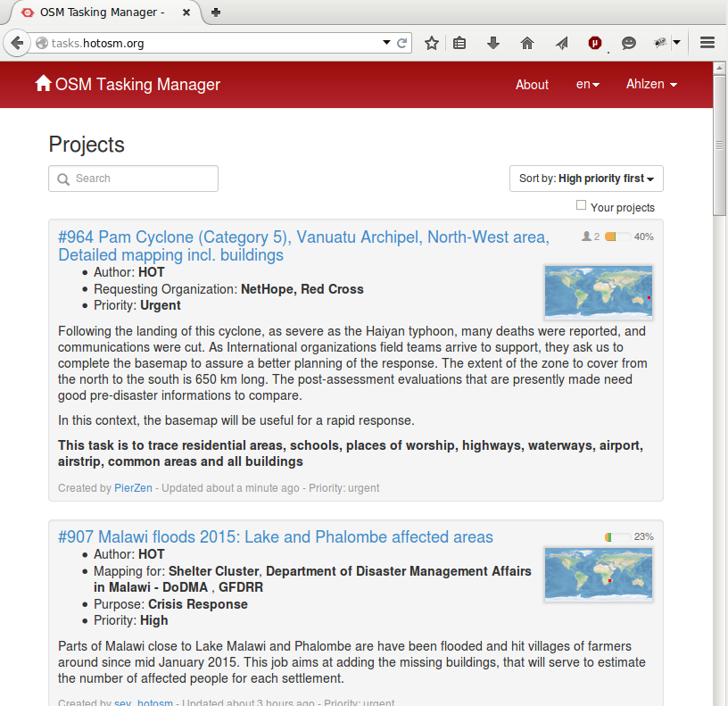Open the Ahlzen user menu

click(x=651, y=85)
